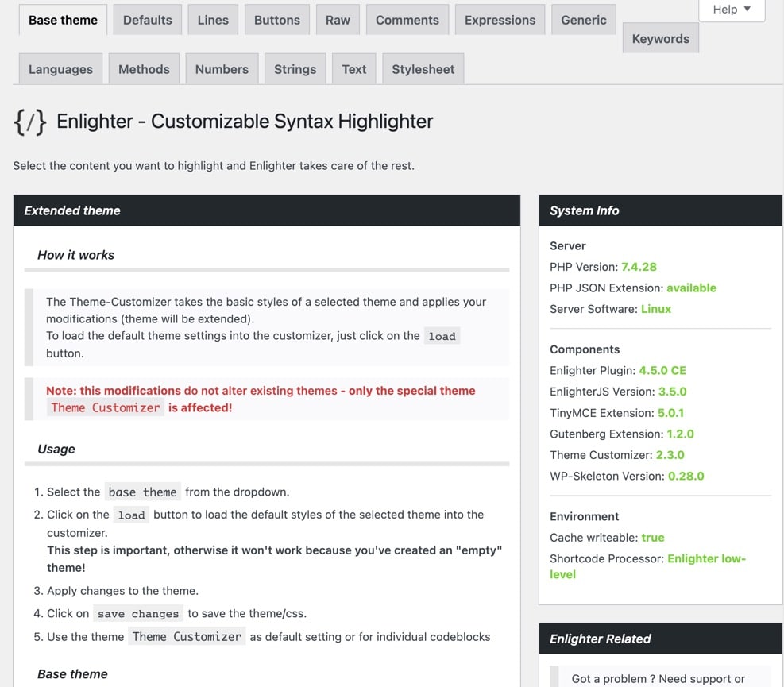
Task: Click the Extended theme panel header
Action: point(267,210)
